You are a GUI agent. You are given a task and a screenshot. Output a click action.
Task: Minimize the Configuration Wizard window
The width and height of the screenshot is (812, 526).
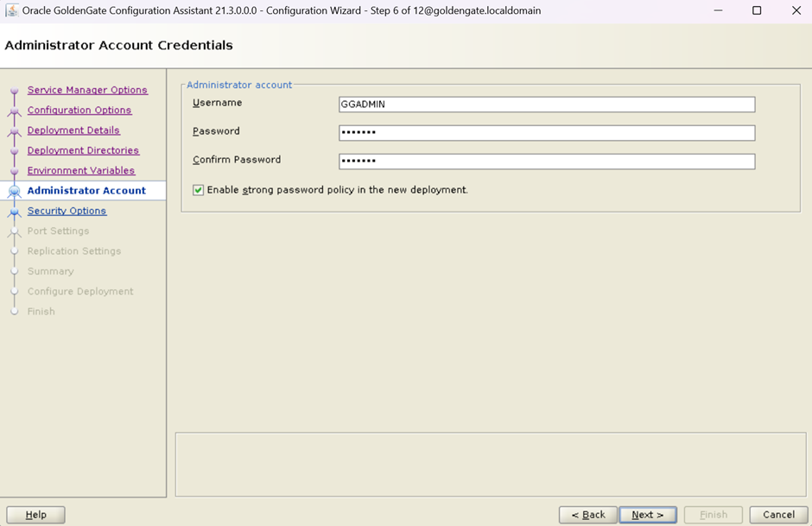click(x=717, y=10)
